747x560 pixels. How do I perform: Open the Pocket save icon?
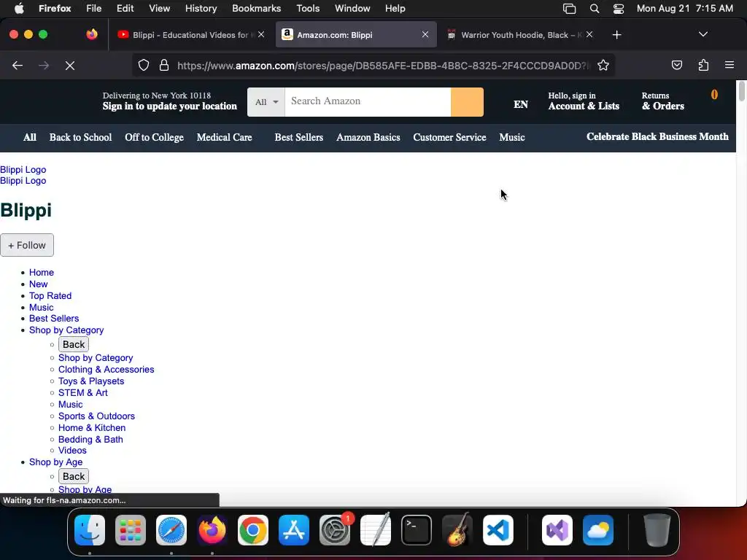pos(676,65)
